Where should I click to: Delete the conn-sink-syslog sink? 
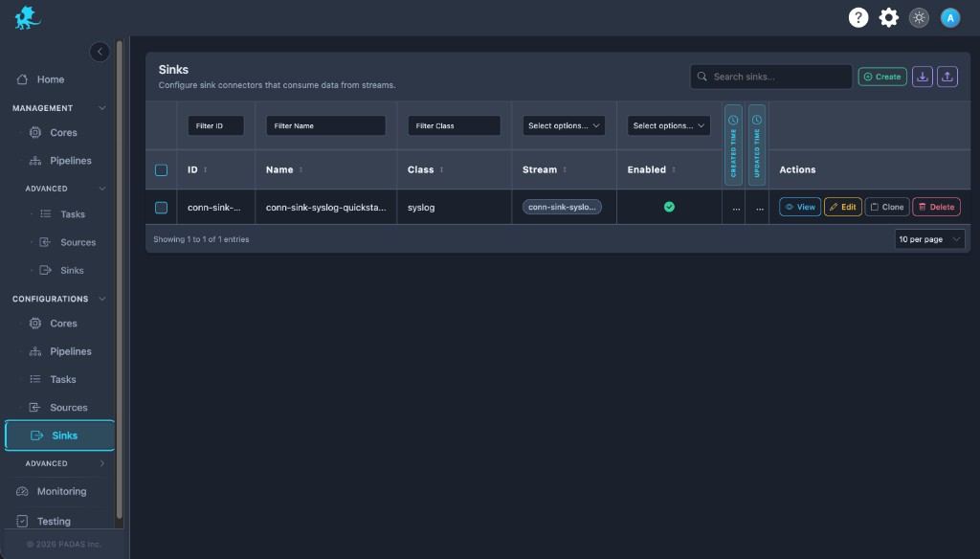(x=936, y=207)
